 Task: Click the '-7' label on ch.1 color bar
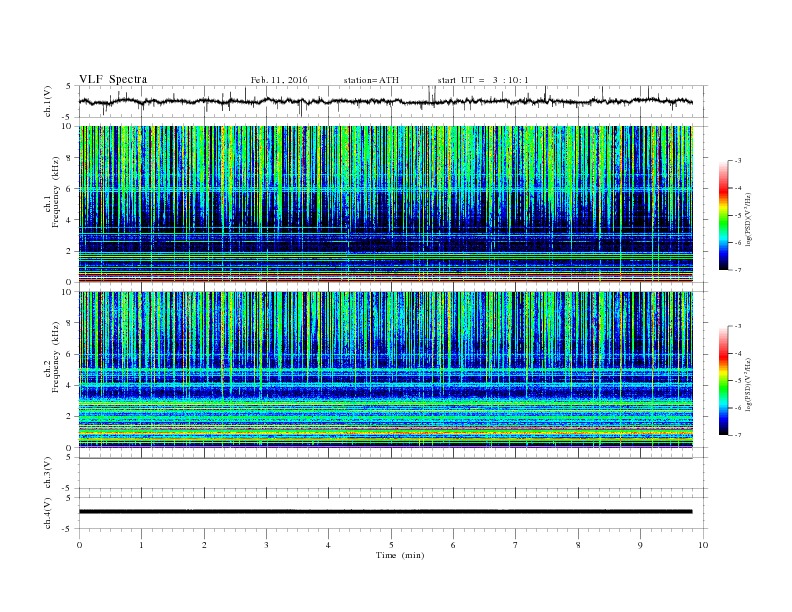(738, 270)
